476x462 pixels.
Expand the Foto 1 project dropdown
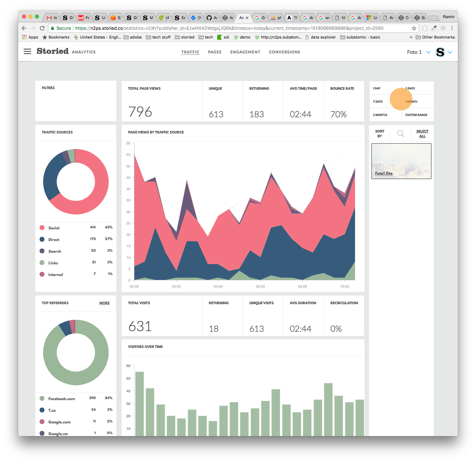[428, 52]
